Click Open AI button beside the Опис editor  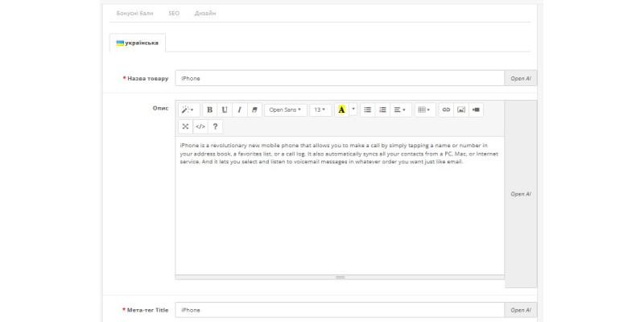point(520,194)
